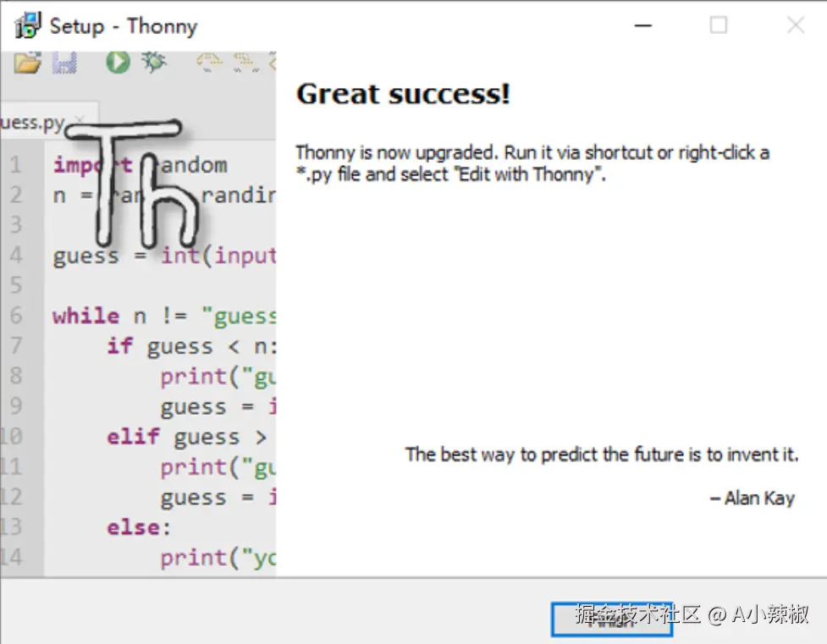827x644 pixels.
Task: Close the Setup - Thonny window
Action: pos(796,25)
